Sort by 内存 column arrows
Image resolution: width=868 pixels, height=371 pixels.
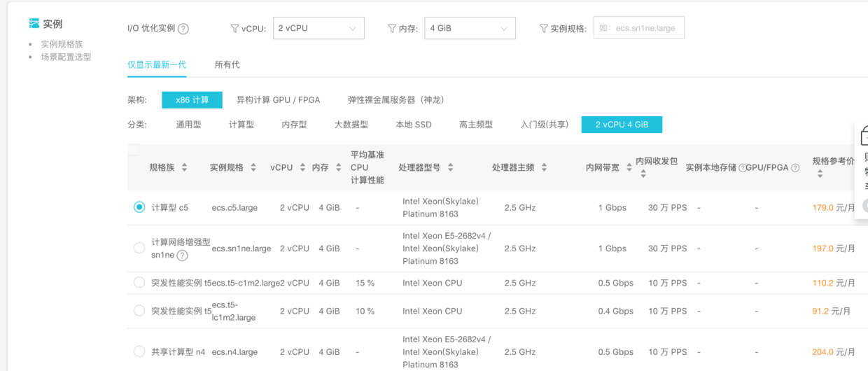[338, 167]
